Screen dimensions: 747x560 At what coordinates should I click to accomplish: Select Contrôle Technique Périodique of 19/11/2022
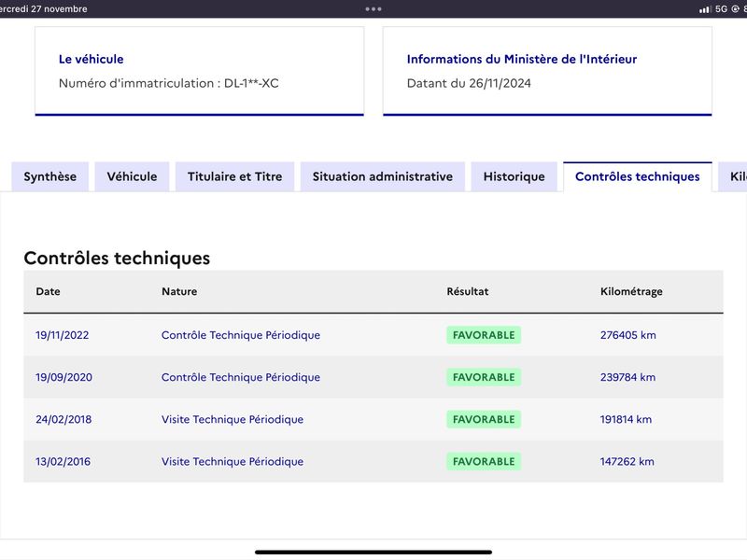241,335
